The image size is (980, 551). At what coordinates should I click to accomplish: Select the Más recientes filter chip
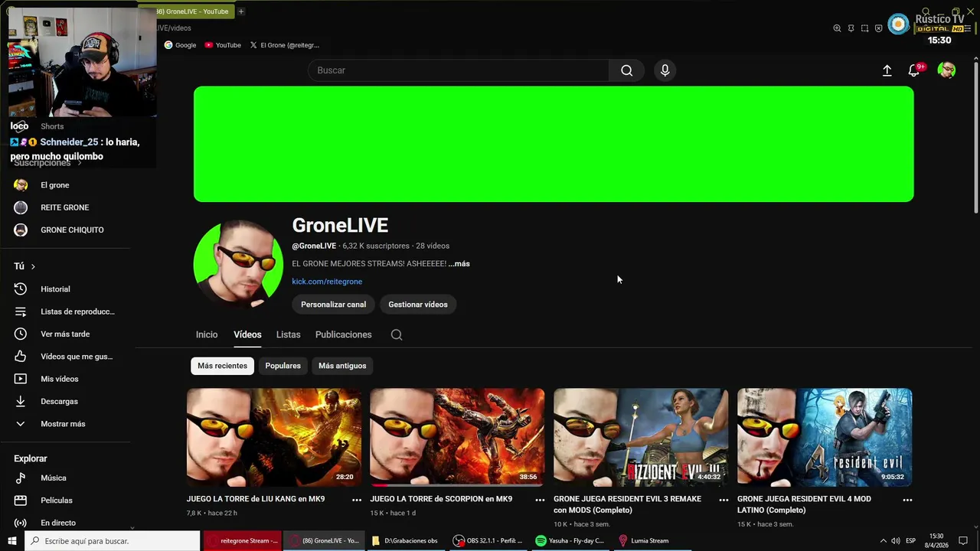point(222,366)
